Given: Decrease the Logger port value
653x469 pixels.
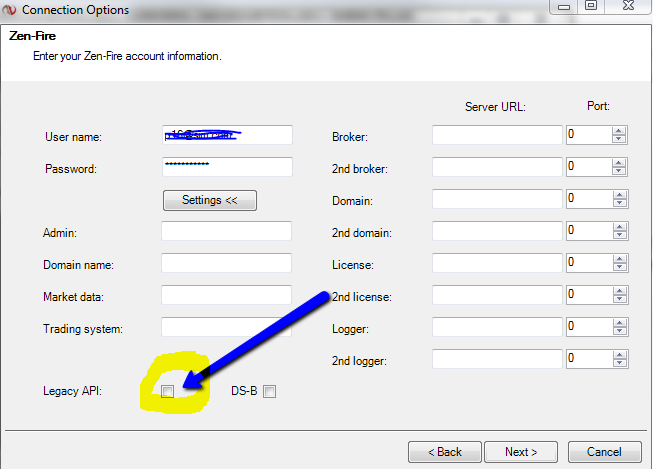Looking at the screenshot, I should (x=620, y=332).
